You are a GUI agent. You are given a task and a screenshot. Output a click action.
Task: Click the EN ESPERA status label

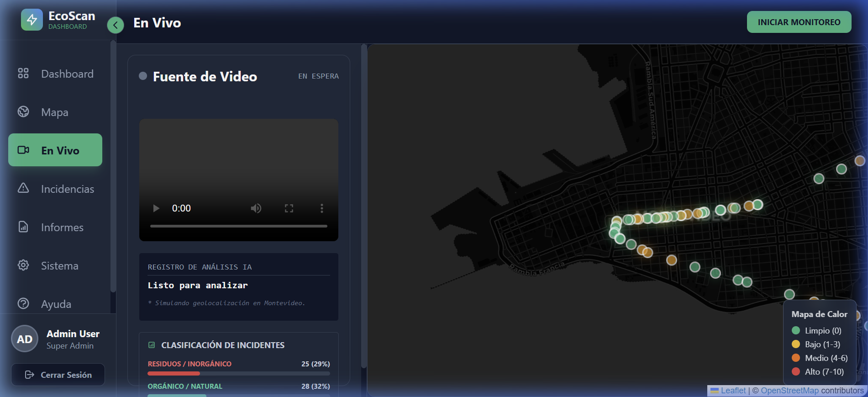(319, 76)
